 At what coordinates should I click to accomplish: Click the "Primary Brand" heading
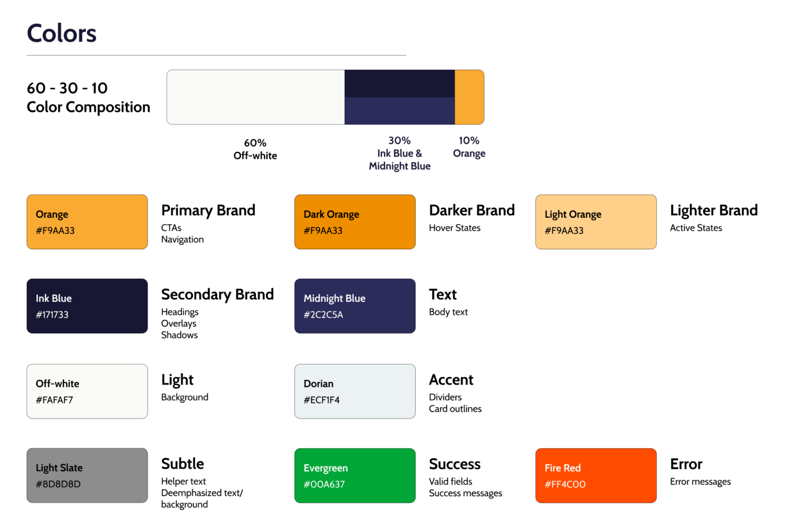point(208,210)
